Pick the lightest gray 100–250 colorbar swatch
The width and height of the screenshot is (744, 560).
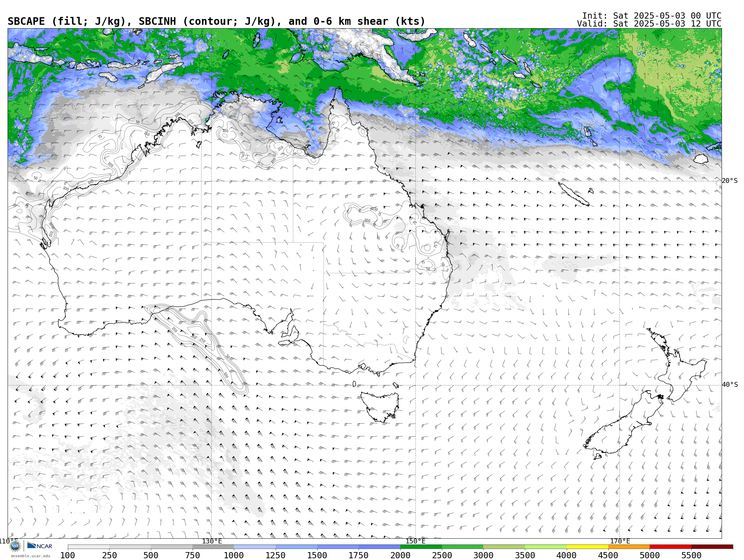point(89,547)
